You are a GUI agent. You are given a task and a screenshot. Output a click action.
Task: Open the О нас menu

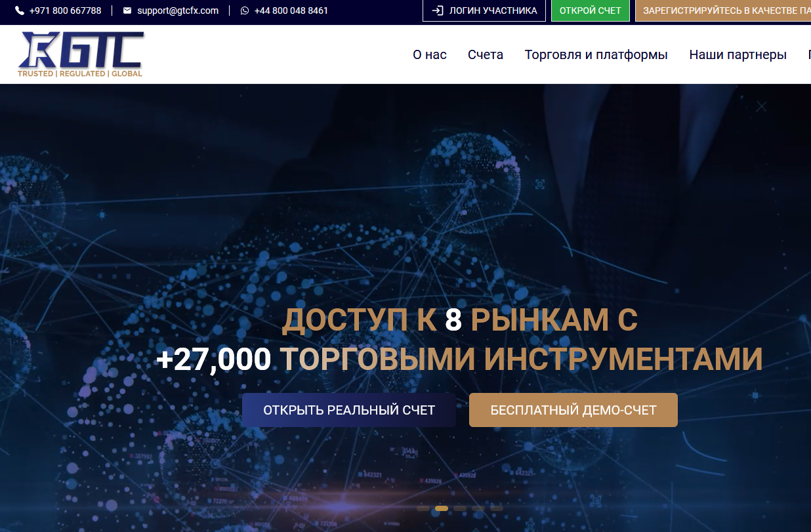430,54
